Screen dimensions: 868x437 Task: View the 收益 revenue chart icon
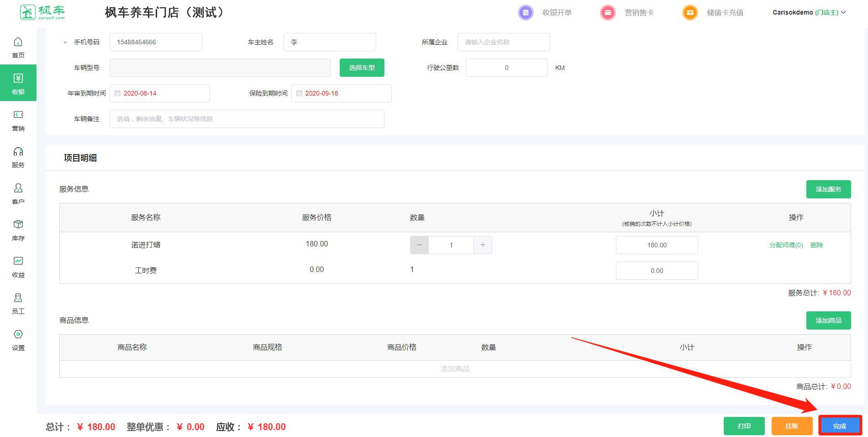[18, 261]
